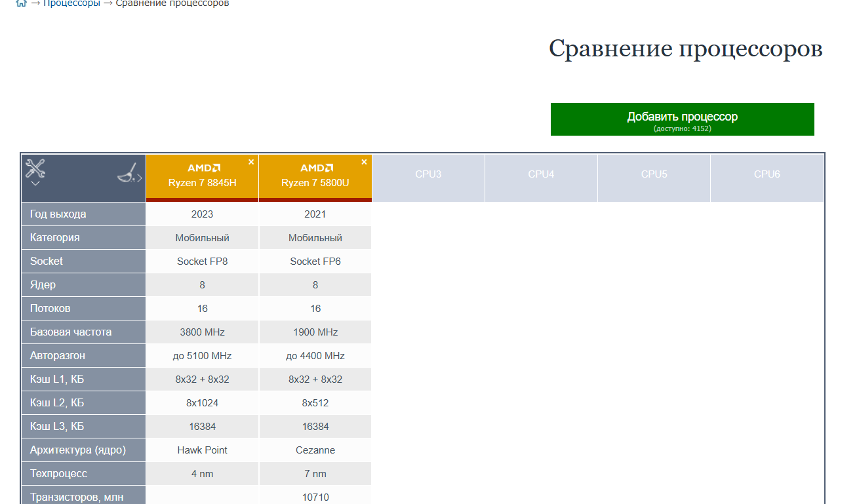Image resolution: width=857 pixels, height=504 pixels.
Task: Click Мобильный in the Ryzen 7 8845H column
Action: point(203,238)
